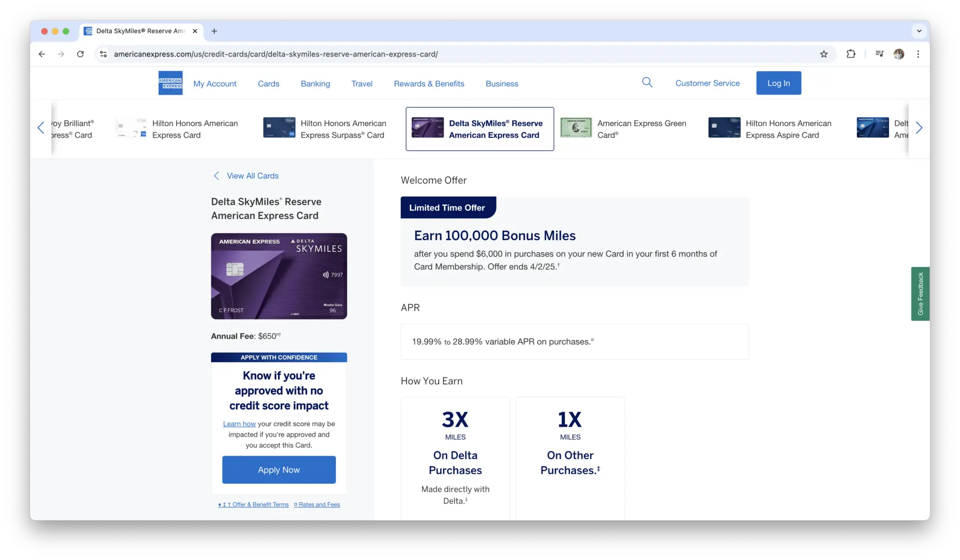Click the browser back arrow
960x560 pixels.
point(42,54)
